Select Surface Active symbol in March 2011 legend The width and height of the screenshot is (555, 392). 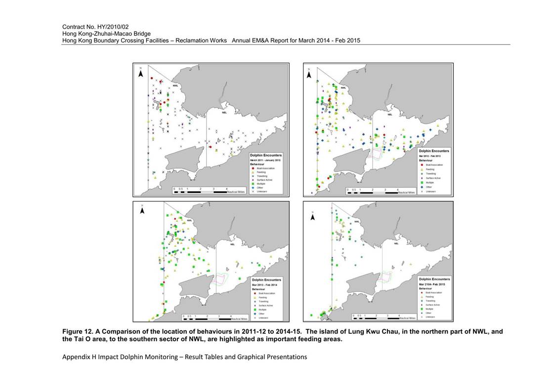[x=253, y=180]
